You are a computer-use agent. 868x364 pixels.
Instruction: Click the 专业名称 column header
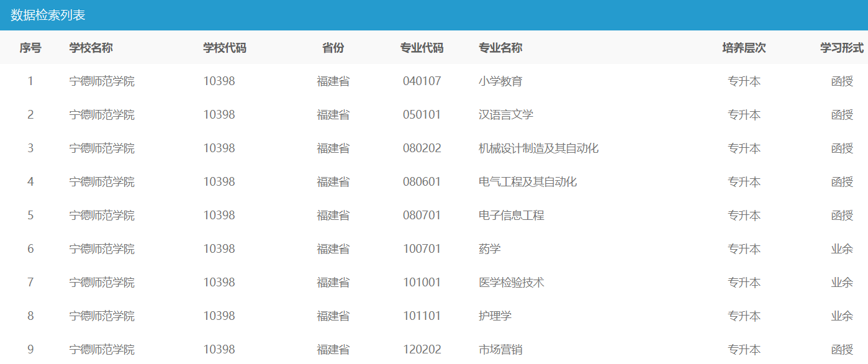click(500, 48)
